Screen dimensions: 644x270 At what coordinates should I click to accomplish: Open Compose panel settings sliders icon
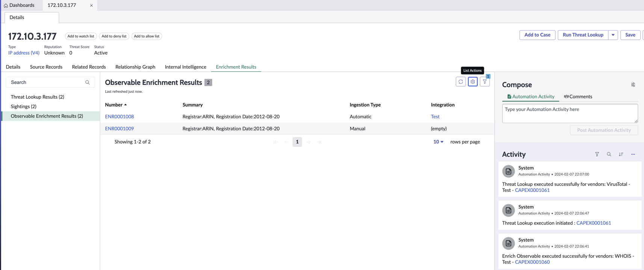633,85
